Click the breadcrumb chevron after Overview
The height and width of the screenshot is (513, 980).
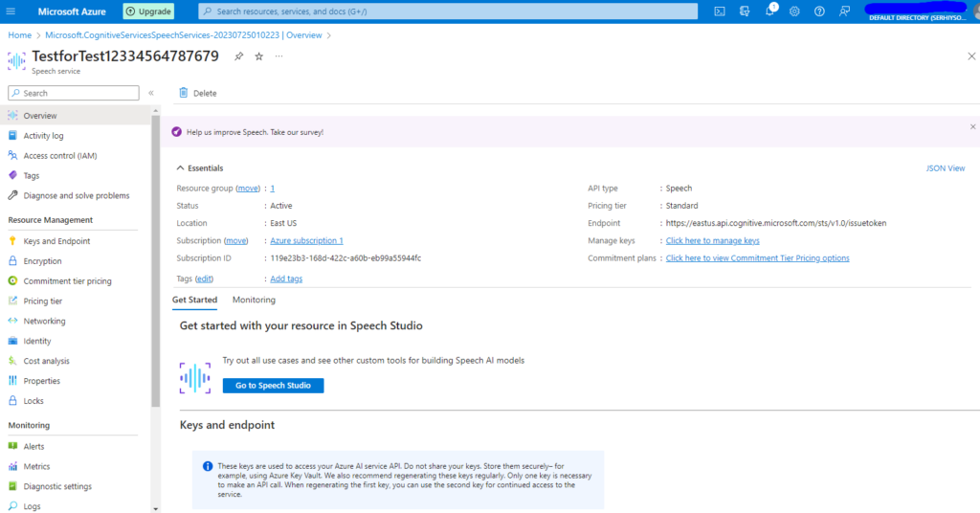tap(329, 35)
